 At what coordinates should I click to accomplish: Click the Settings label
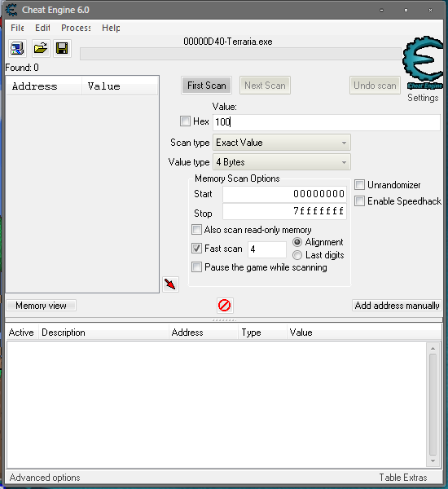pos(423,98)
